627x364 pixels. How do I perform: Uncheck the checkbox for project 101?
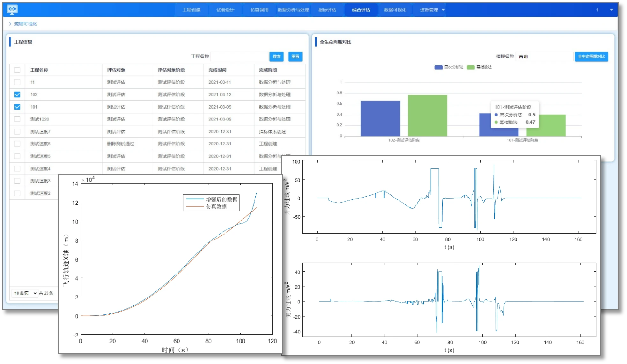[18, 107]
